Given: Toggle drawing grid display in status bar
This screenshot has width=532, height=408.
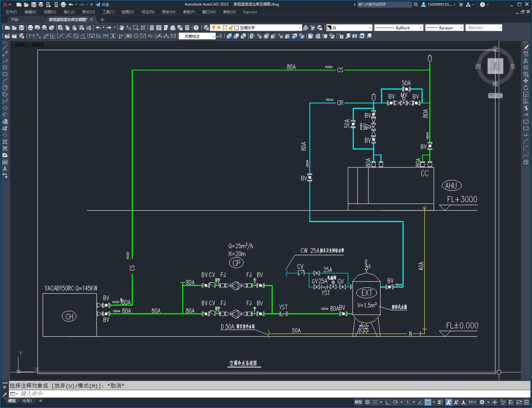Looking at the screenshot, I should (367, 402).
